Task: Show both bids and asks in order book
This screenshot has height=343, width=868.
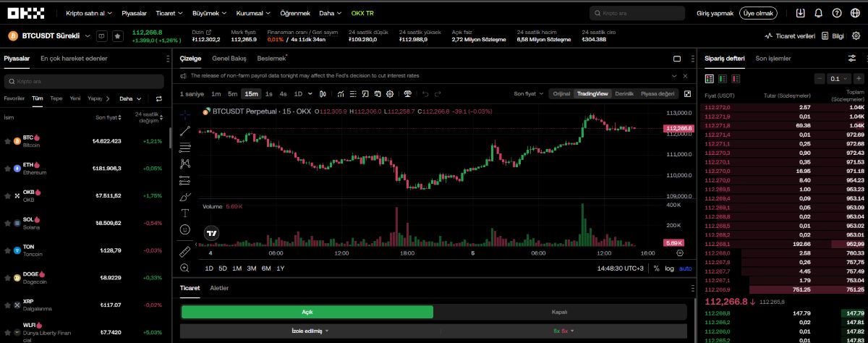Action: click(709, 78)
